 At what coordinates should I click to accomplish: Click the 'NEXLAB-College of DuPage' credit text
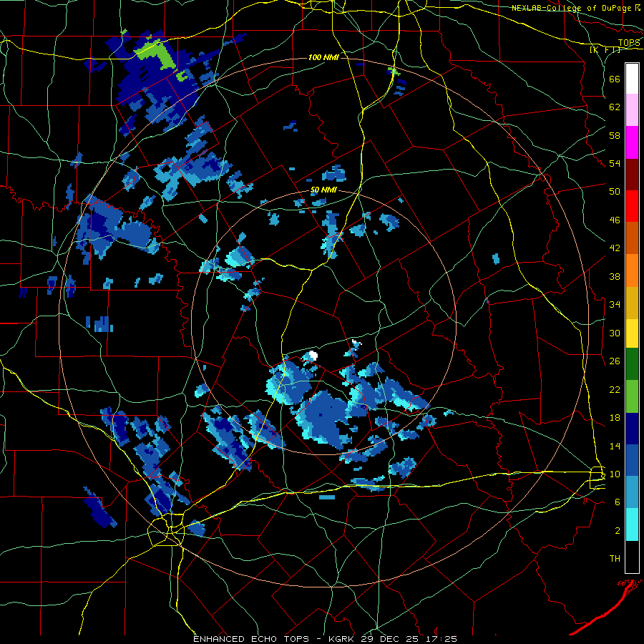point(571,8)
